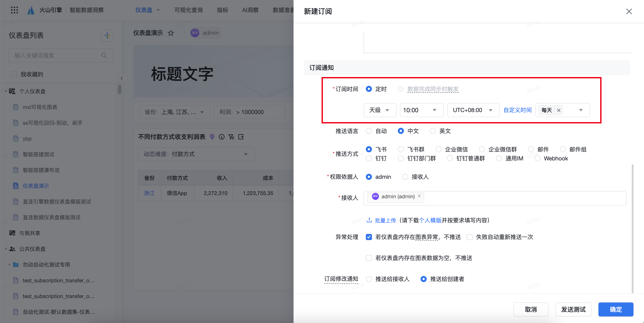This screenshot has width=644, height=323.
Task: Open the 可视化查询 menu tab
Action: [x=189, y=10]
